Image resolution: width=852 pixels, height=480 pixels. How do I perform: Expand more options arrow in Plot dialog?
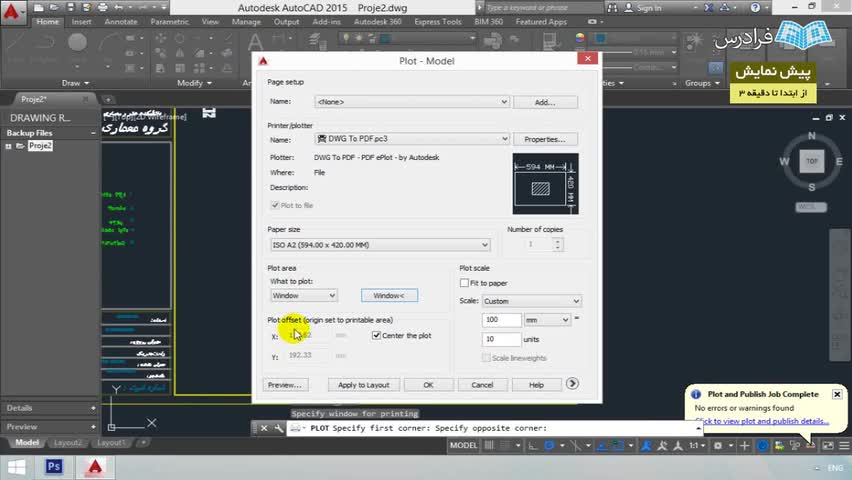572,384
